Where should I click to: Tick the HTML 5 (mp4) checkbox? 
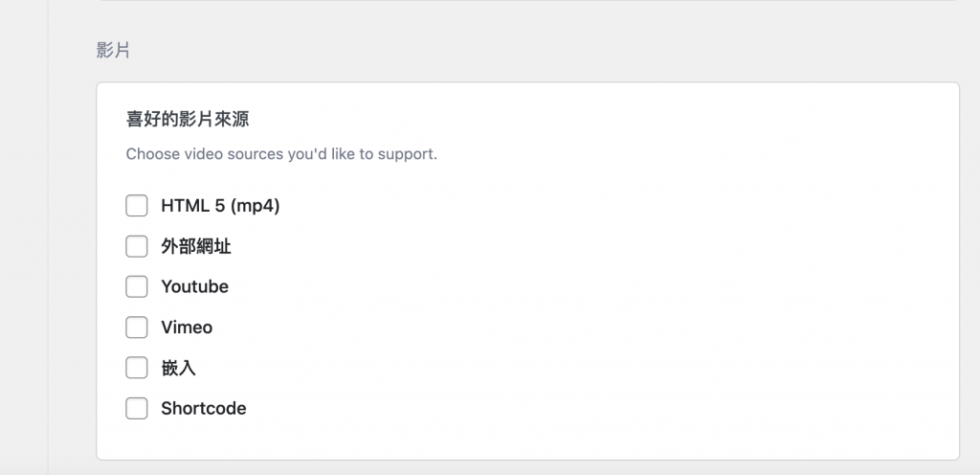coord(137,206)
